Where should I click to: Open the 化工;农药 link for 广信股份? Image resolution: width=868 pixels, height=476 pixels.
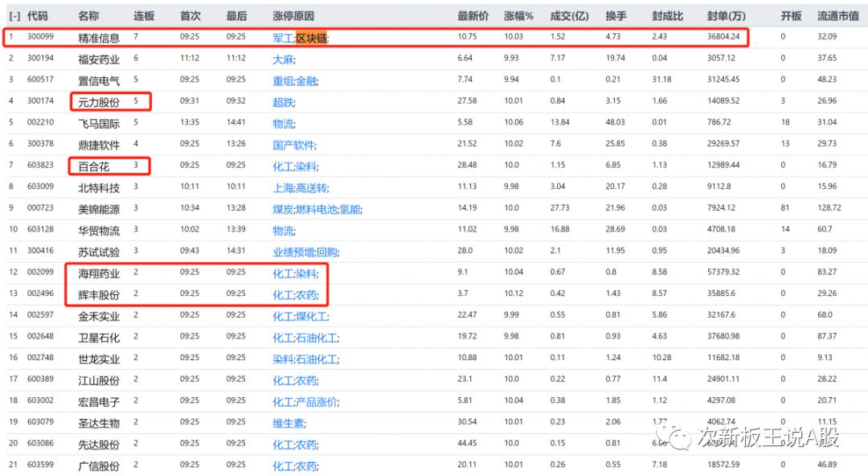click(296, 466)
